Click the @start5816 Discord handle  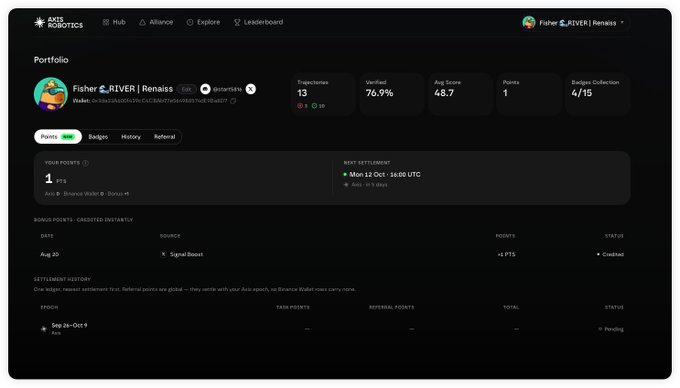227,89
